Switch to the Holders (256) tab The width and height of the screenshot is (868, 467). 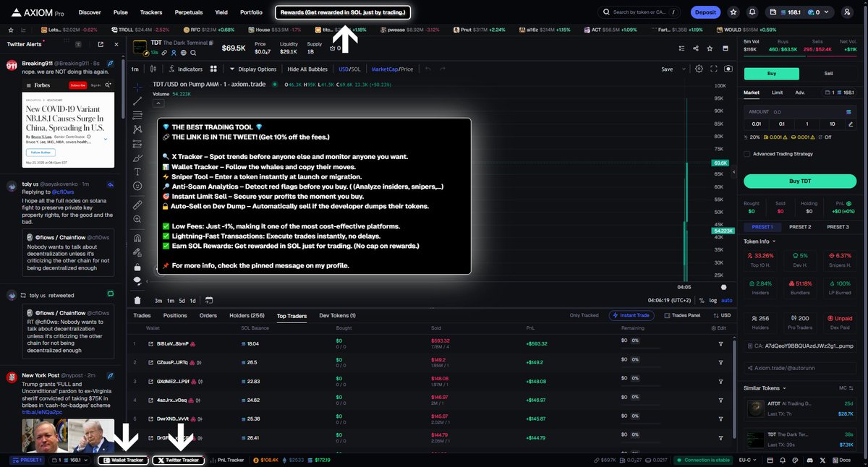pyautogui.click(x=247, y=315)
